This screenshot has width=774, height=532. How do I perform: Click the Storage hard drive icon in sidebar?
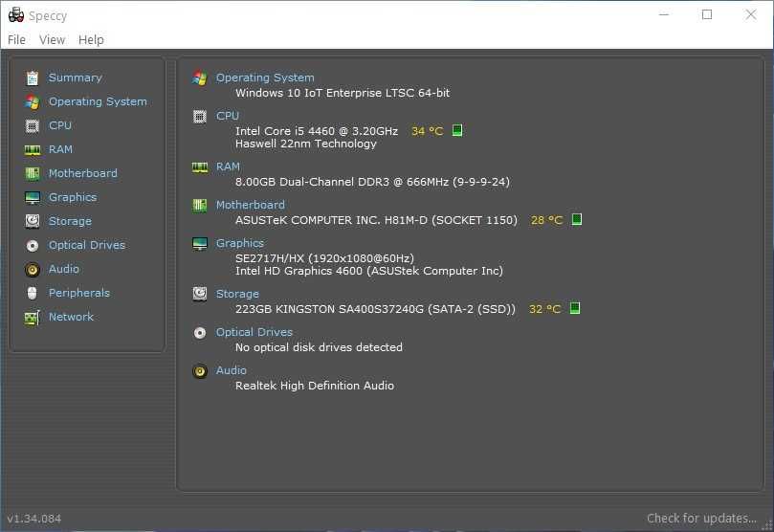point(33,221)
